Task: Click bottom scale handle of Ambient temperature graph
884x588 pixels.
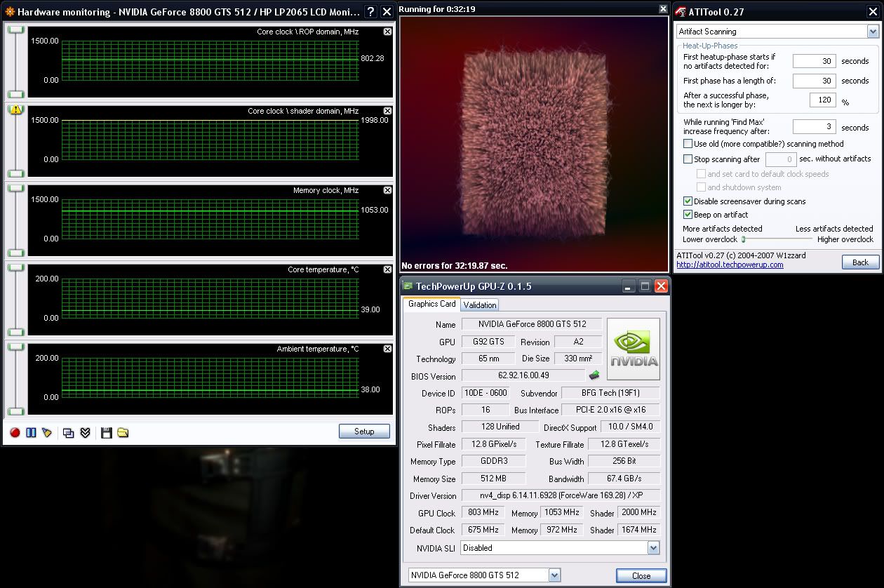Action: [15, 411]
